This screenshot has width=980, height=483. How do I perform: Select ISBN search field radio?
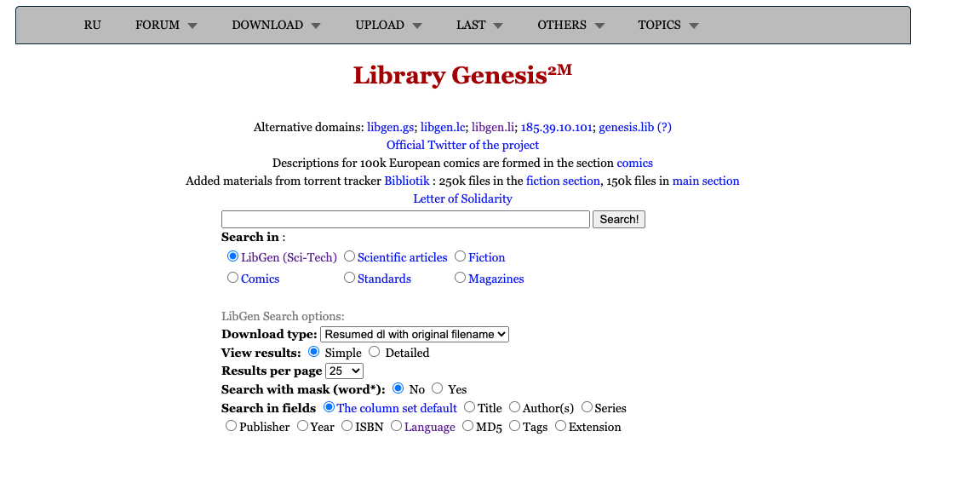[347, 426]
